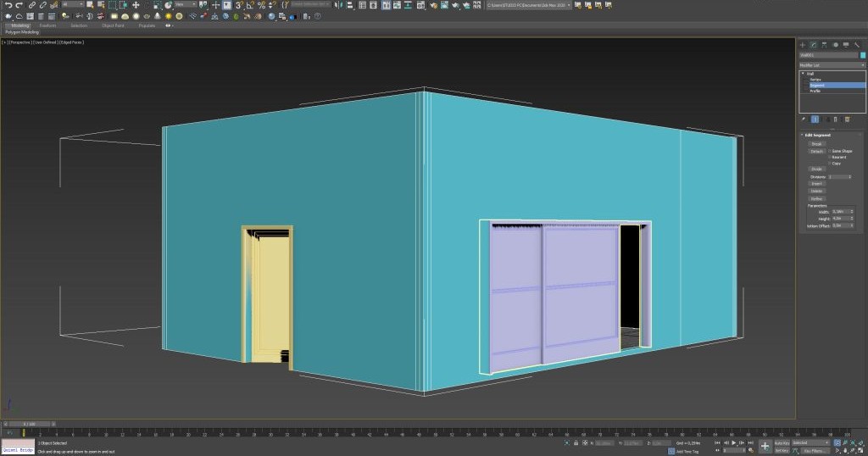Switch to the Modeling ribbon tab
This screenshot has width=868, height=456.
[x=20, y=25]
